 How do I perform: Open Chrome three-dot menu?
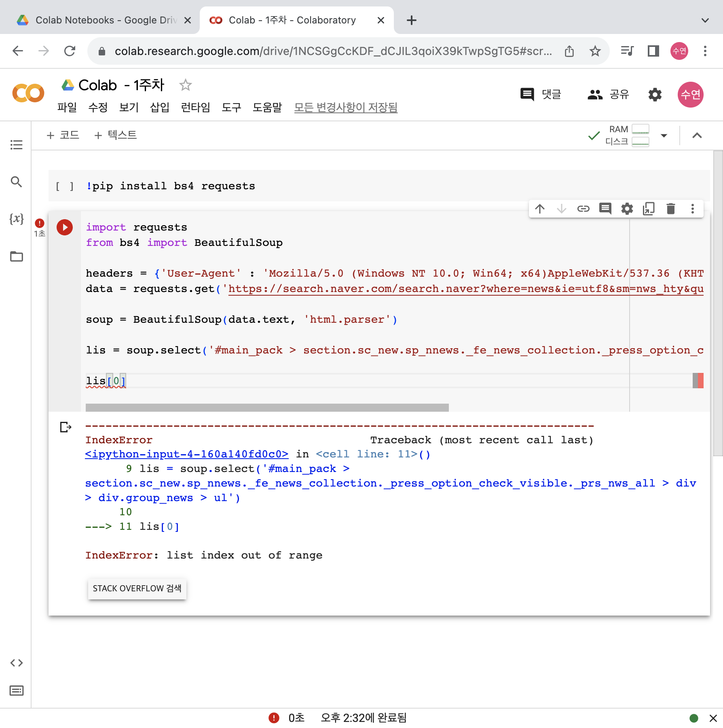[x=705, y=51]
